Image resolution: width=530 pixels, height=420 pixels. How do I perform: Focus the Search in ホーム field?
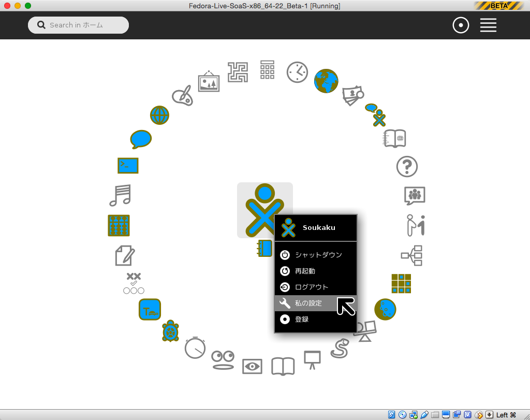point(79,25)
